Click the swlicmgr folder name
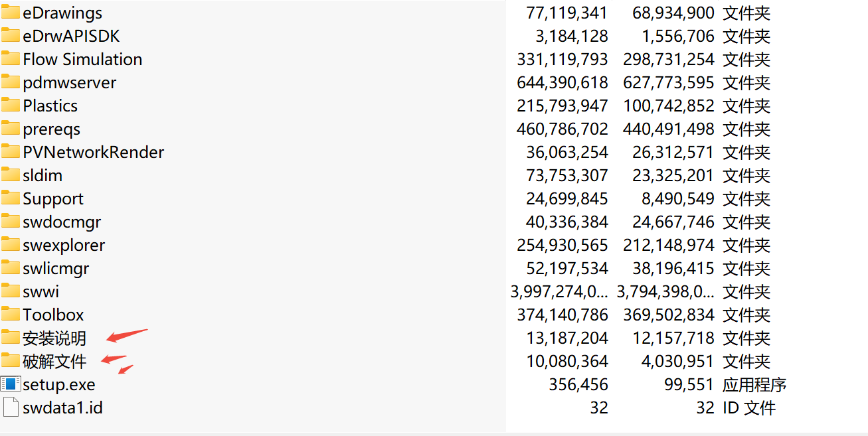This screenshot has height=436, width=868. [56, 268]
